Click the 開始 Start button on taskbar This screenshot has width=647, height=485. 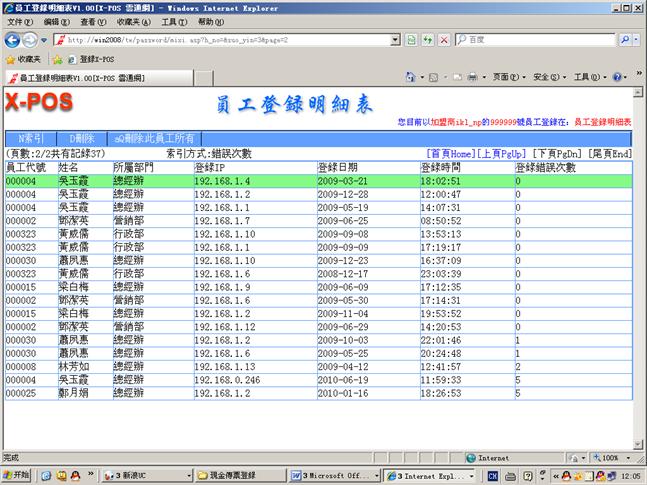pyautogui.click(x=18, y=475)
